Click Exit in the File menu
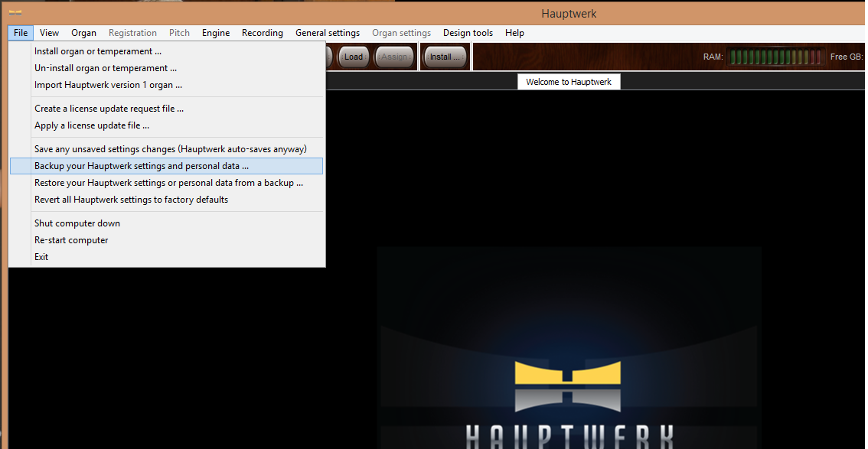Screen dimensions: 868x449 click(166, 256)
